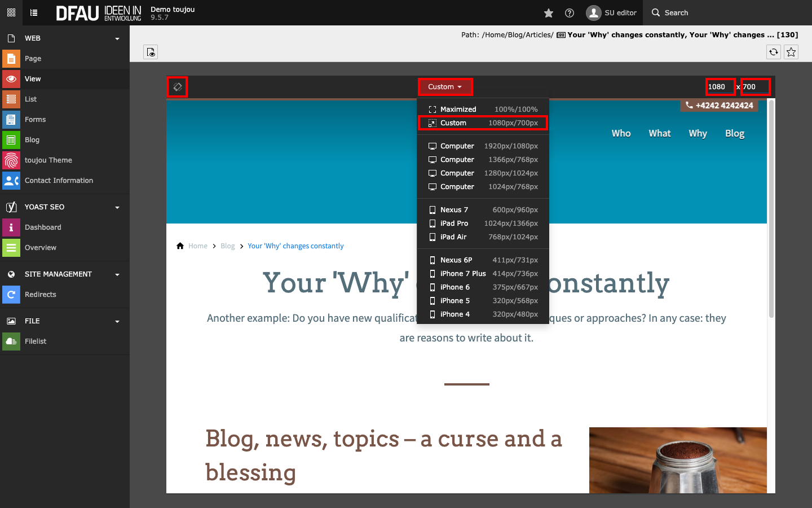Viewport: 812px width, 508px height.
Task: Open the help question mark icon
Action: tap(570, 13)
